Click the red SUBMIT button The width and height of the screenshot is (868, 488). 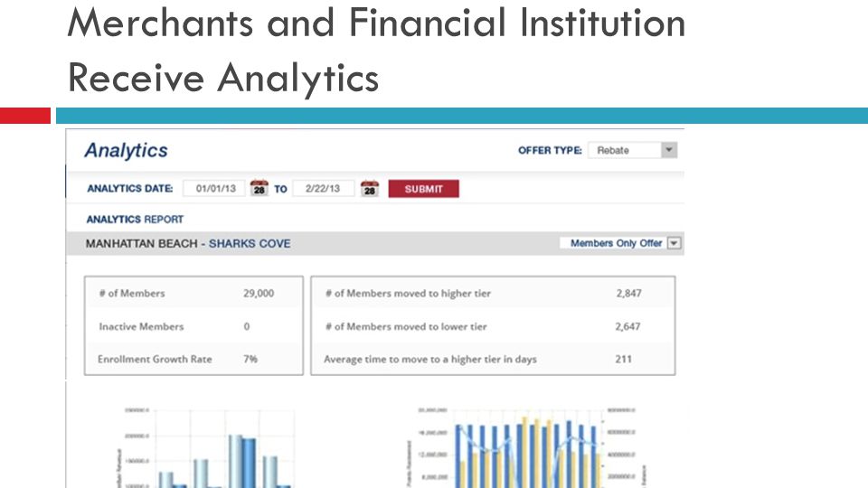coord(423,189)
